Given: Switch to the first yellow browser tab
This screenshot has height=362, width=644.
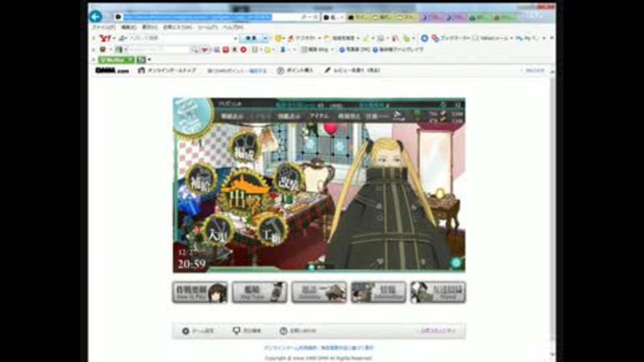Looking at the screenshot, I should pos(358,17).
